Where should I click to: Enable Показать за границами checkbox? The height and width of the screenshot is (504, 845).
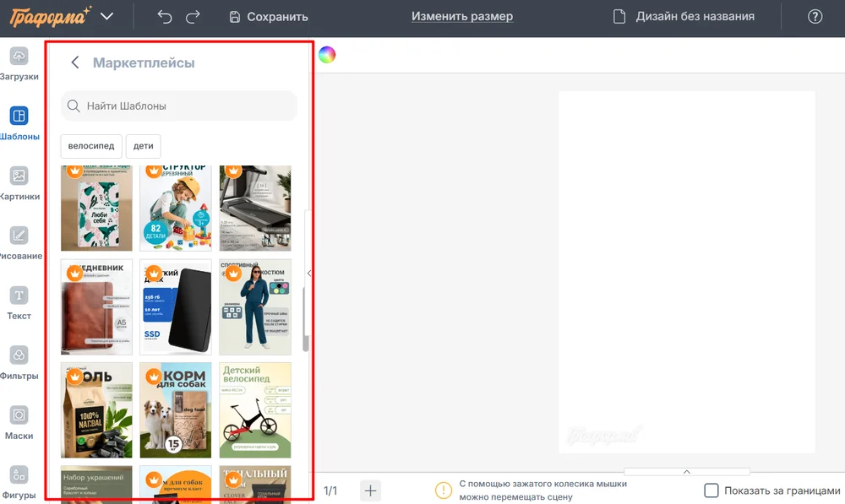tap(711, 490)
